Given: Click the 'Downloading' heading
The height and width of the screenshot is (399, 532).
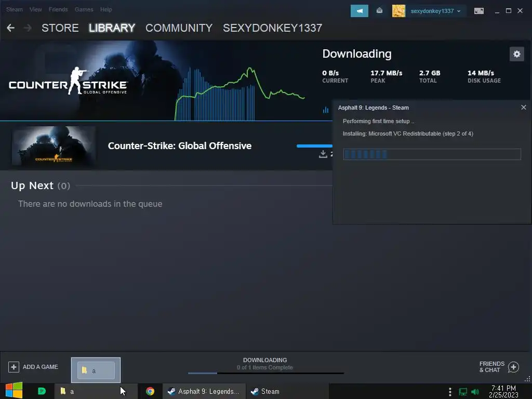Looking at the screenshot, I should pos(356,54).
